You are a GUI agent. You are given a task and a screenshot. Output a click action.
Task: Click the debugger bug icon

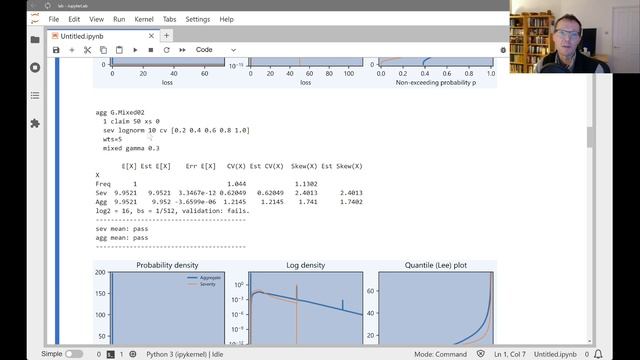(503, 50)
